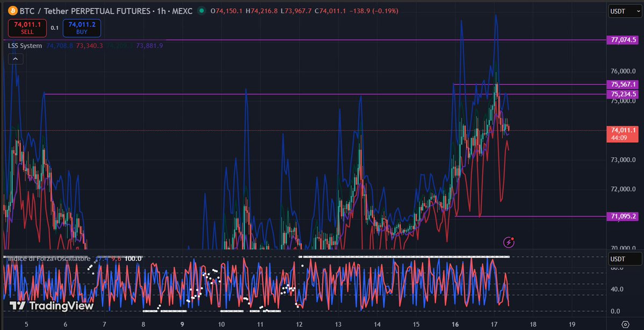The image size is (644, 330).
Task: Click the 0.1 spread value
Action: point(55,28)
